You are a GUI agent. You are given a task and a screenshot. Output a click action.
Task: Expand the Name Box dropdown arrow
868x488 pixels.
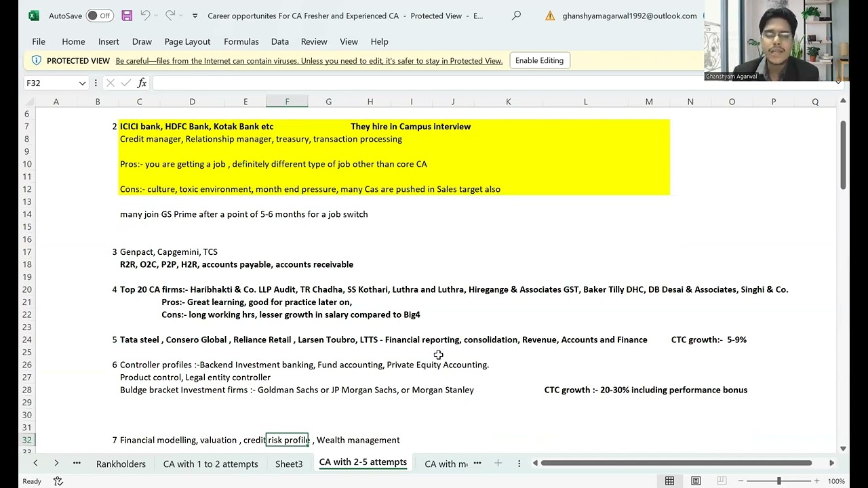pyautogui.click(x=83, y=83)
